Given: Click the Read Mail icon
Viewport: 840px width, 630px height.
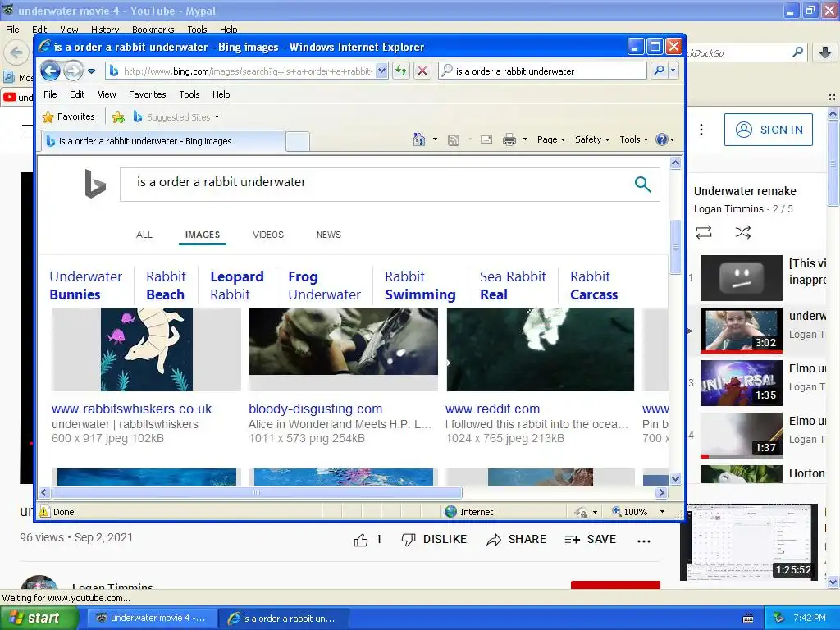Looking at the screenshot, I should [x=486, y=139].
